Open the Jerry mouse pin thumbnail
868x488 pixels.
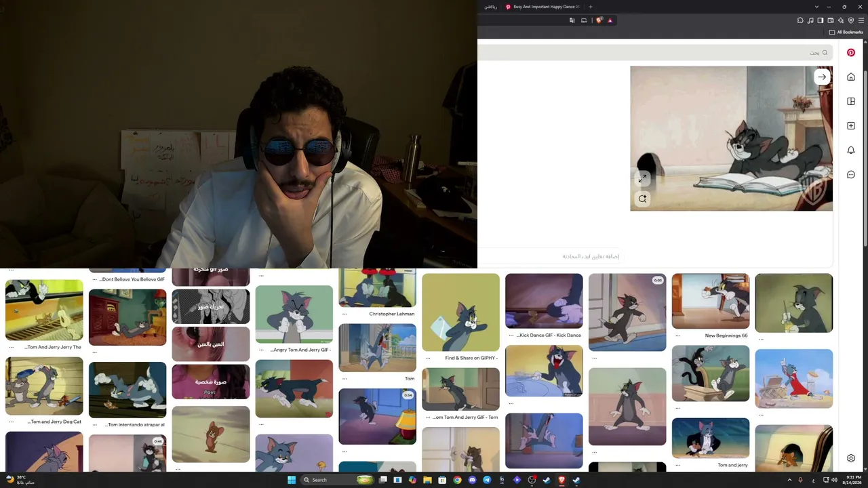coord(211,434)
